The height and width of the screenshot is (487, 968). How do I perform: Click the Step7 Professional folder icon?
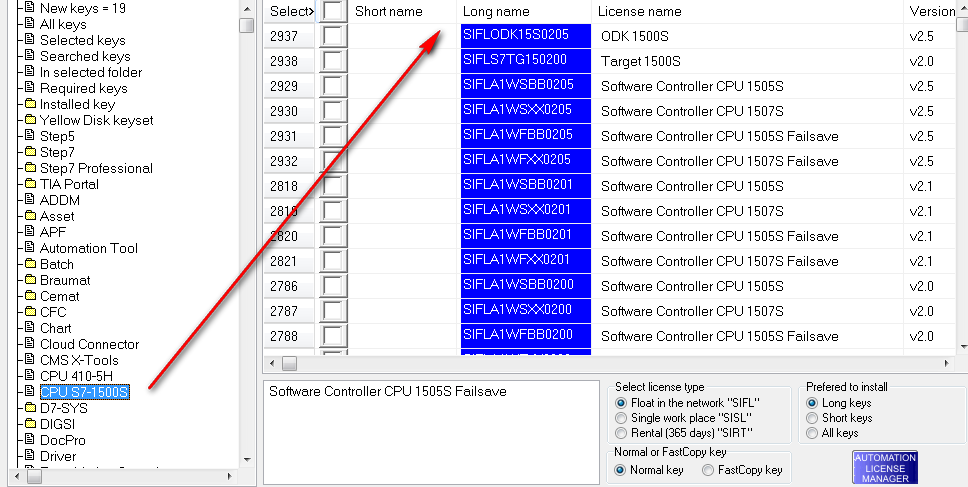30,168
